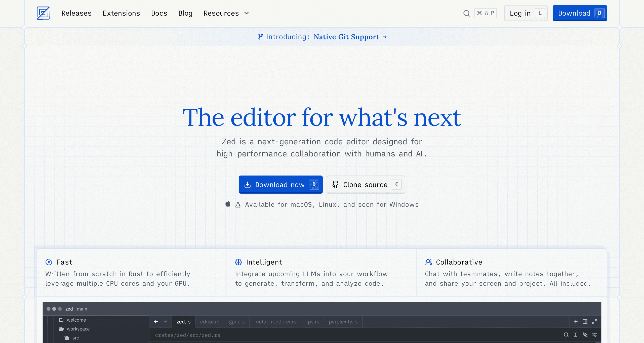Switch to the fps.rs tab

(313, 322)
